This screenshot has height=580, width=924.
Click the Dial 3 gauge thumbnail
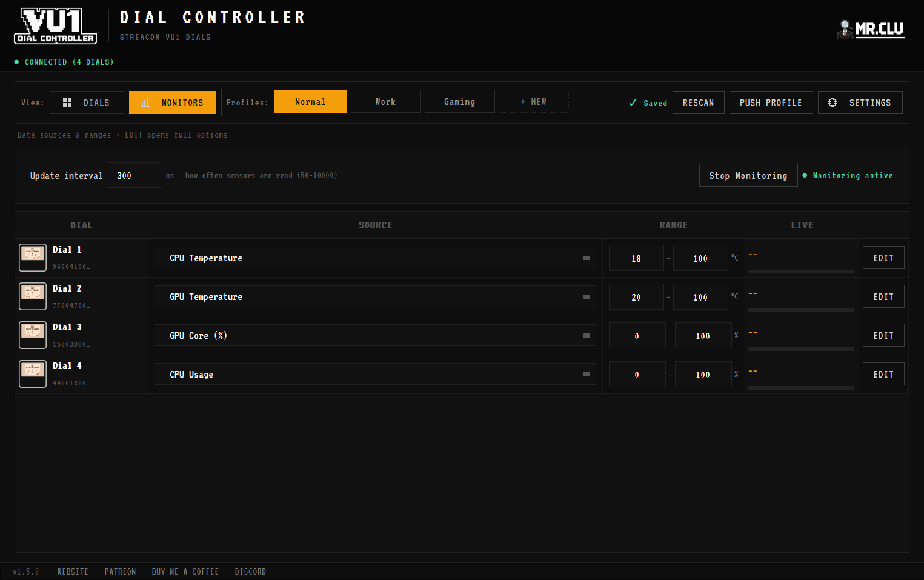coord(33,335)
